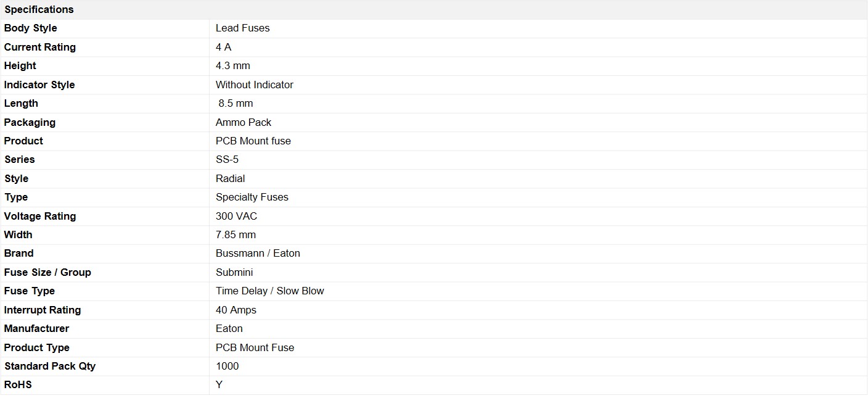This screenshot has height=398, width=868.
Task: Select the Eaton manufacturer value
Action: point(229,328)
